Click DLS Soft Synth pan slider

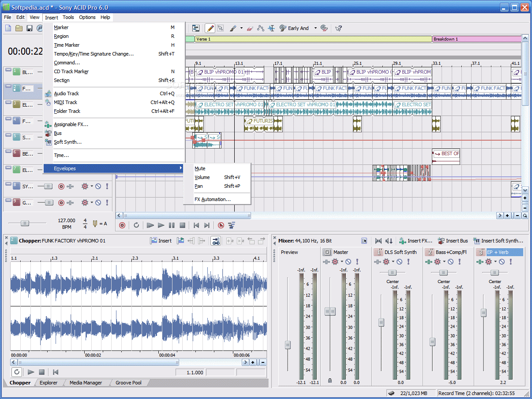pyautogui.click(x=391, y=273)
